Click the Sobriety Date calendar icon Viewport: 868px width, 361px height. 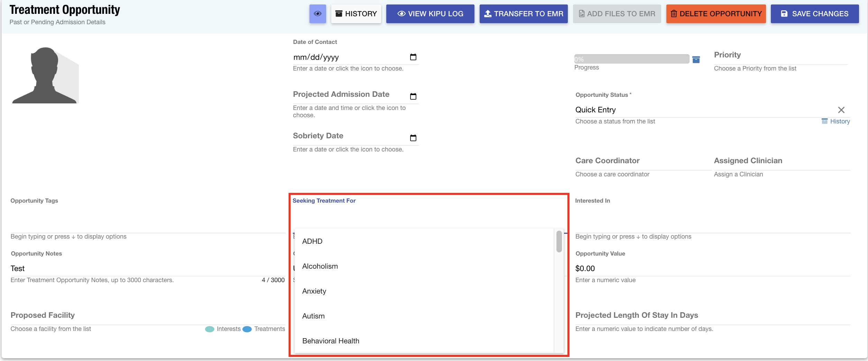(x=413, y=138)
